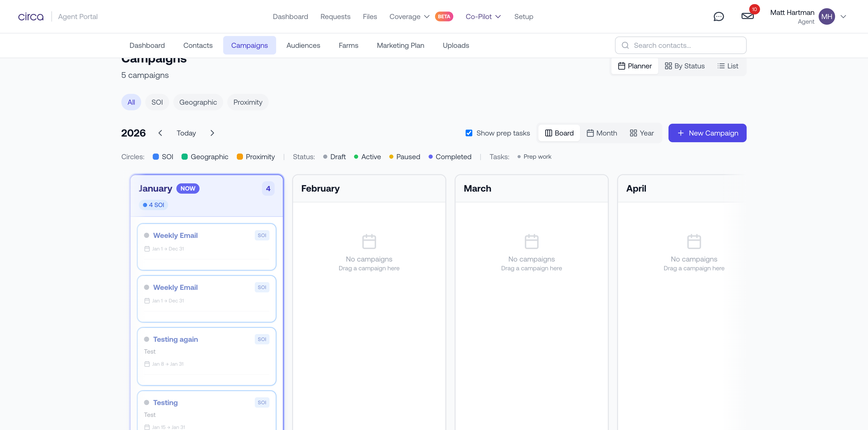868x430 pixels.
Task: Click calendar icon in February empty column
Action: pyautogui.click(x=369, y=241)
